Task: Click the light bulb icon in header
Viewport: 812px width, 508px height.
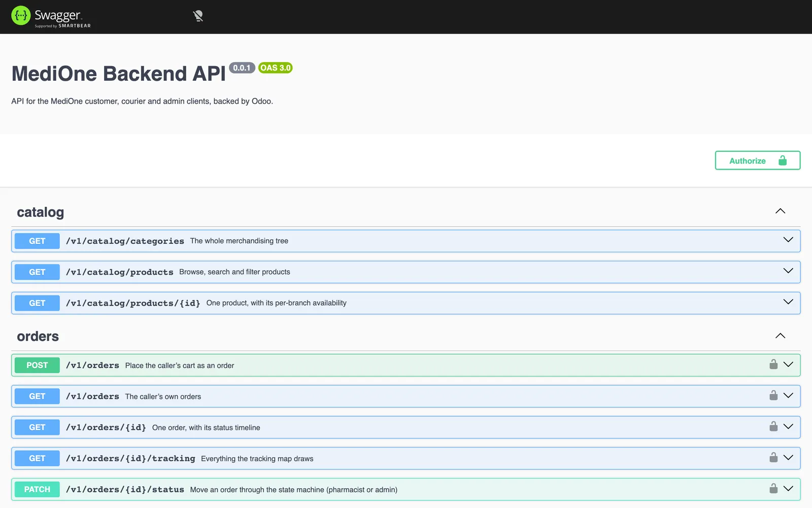Action: [198, 16]
